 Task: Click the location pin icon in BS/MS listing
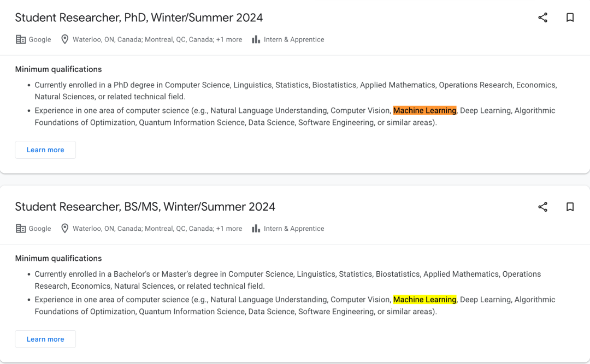pos(64,229)
